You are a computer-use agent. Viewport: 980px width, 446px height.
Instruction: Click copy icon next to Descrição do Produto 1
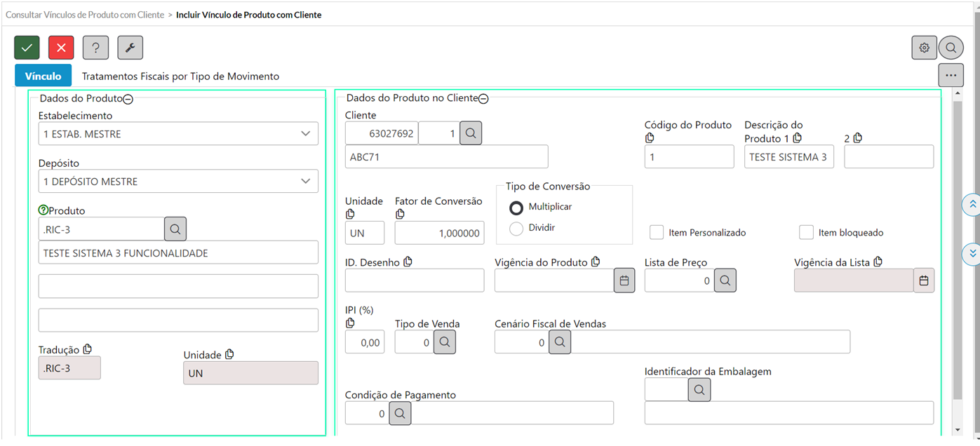(797, 138)
